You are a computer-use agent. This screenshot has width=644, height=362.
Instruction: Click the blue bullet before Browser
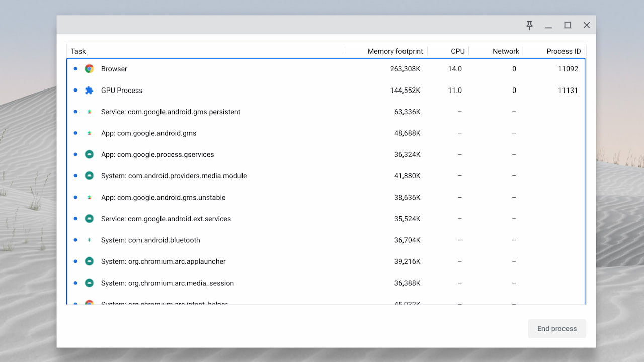75,69
